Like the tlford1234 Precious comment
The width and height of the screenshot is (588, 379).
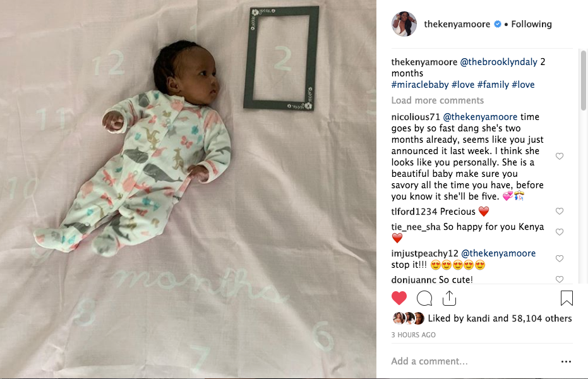point(560,212)
